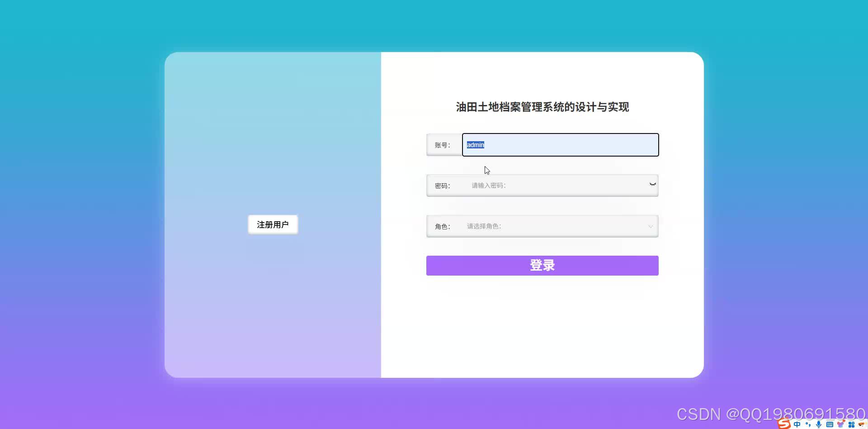Click the 登录 login button
The width and height of the screenshot is (868, 429).
pyautogui.click(x=542, y=265)
